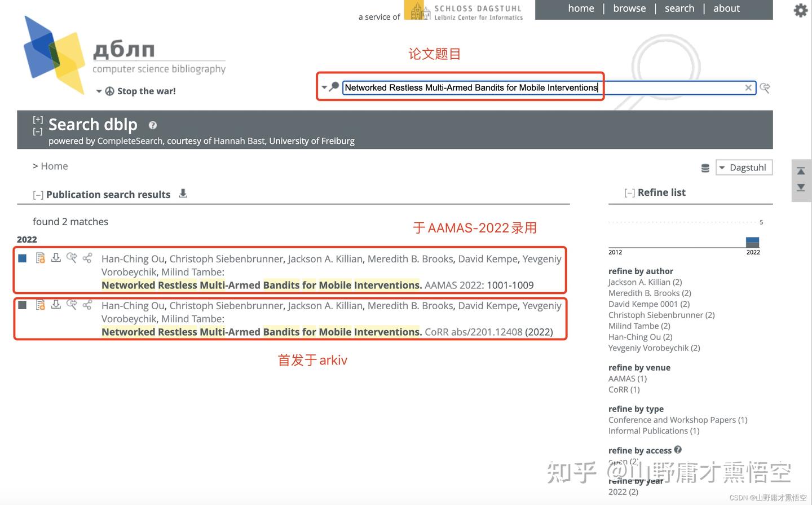Click the 2022 bar in the year histogram
812x505 pixels.
point(753,241)
